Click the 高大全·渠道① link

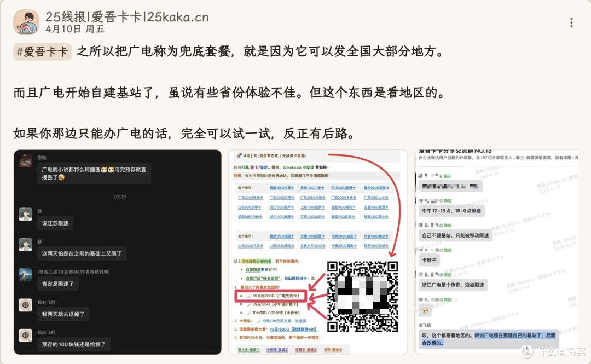tap(249, 350)
